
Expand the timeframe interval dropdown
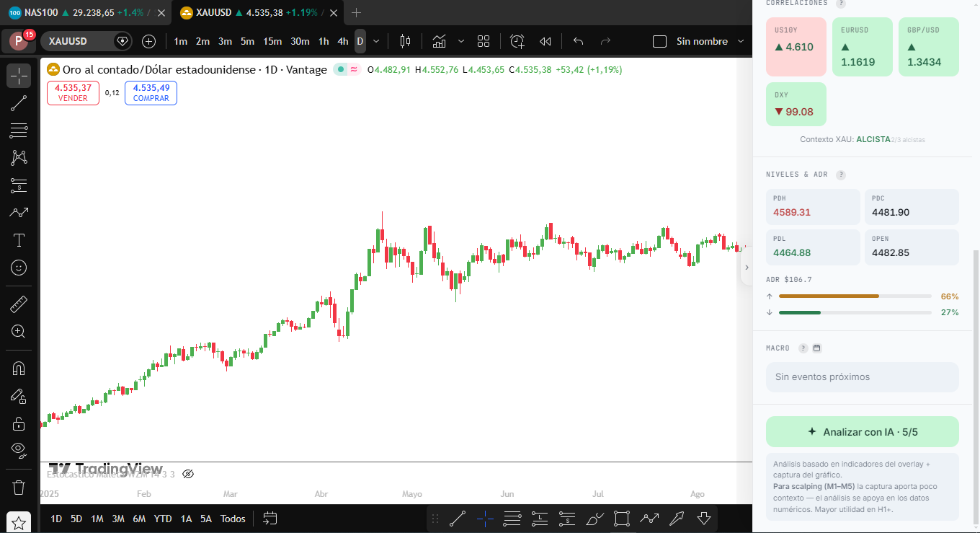tap(376, 41)
